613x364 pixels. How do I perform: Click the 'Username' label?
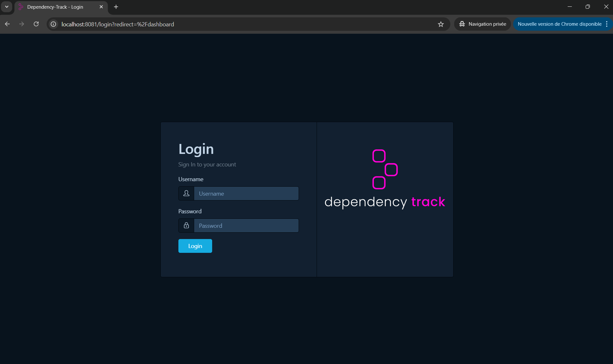coord(191,179)
